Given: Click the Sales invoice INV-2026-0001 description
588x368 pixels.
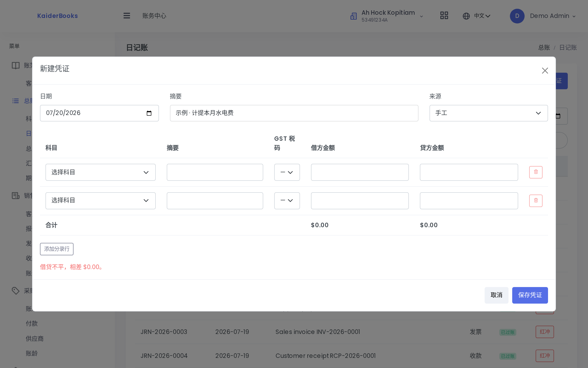Looking at the screenshot, I should pyautogui.click(x=318, y=332).
